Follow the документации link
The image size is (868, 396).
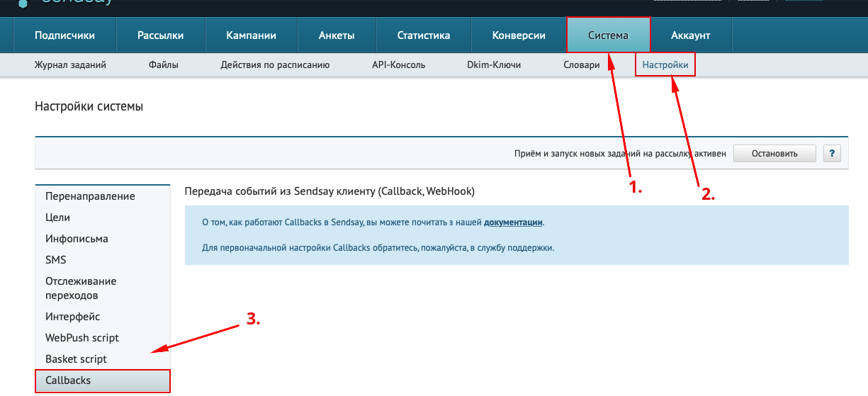pos(513,222)
